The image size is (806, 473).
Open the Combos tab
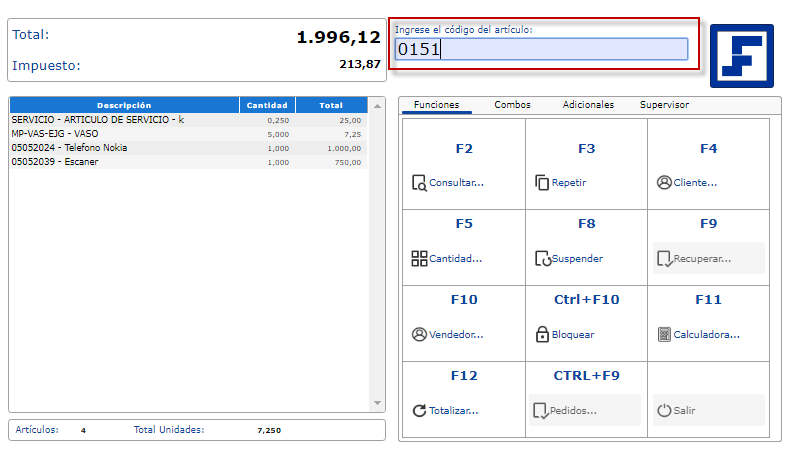512,104
